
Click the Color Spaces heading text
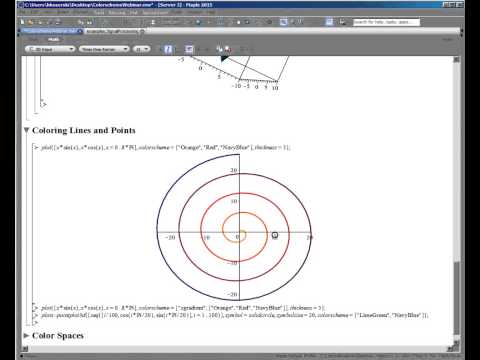click(x=58, y=336)
